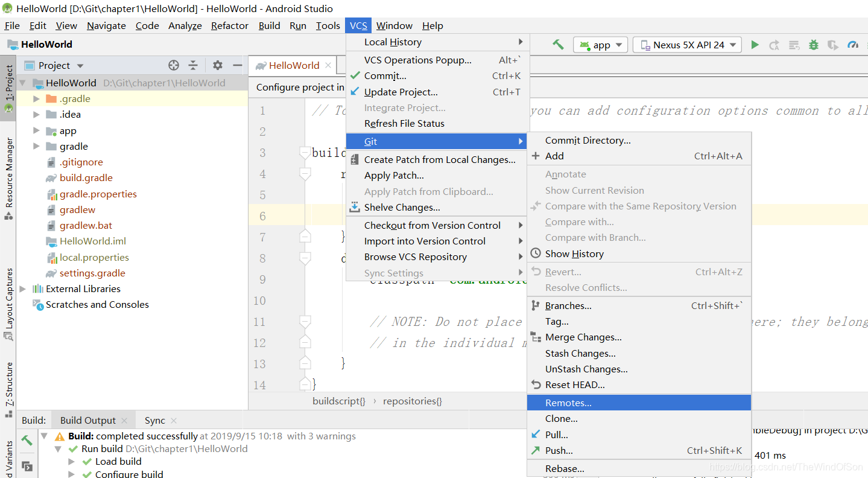Choose Push... from the Git submenu
The image size is (868, 478).
639,451
